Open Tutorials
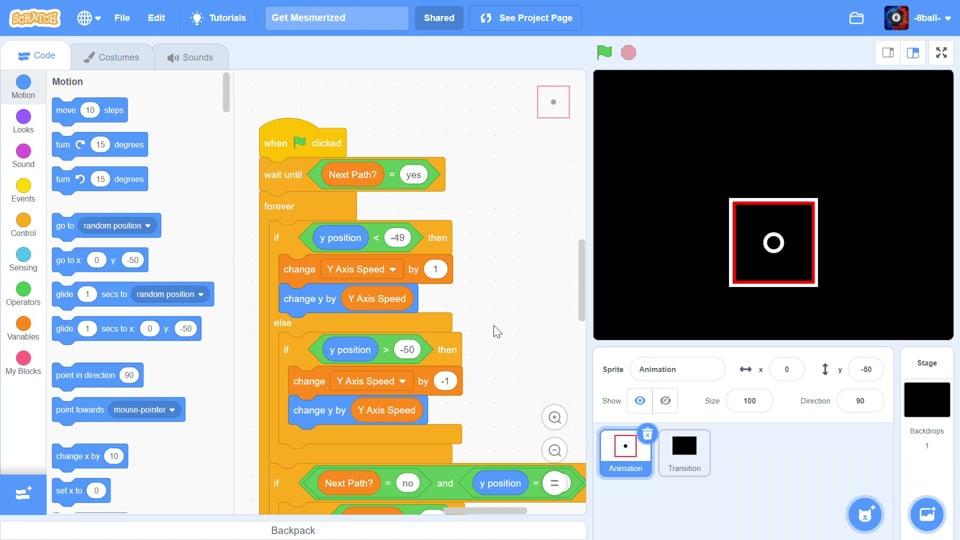The height and width of the screenshot is (540, 960). (218, 18)
